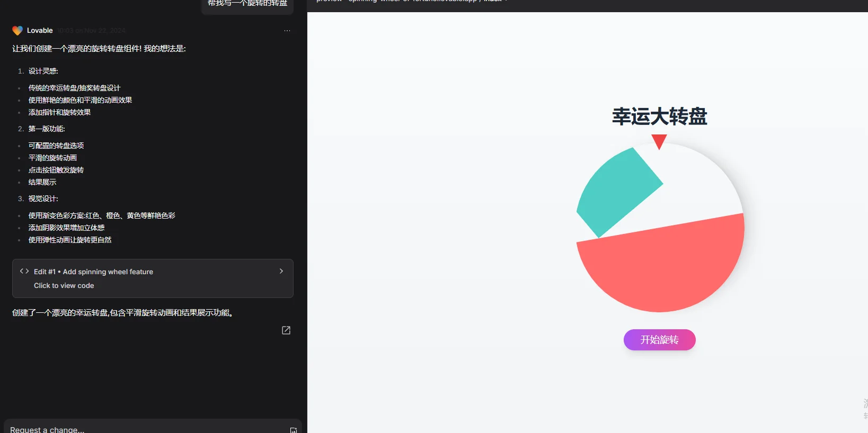This screenshot has height=433, width=868.
Task: Click the '使用渐变色彩方案' bullet line
Action: (x=102, y=215)
